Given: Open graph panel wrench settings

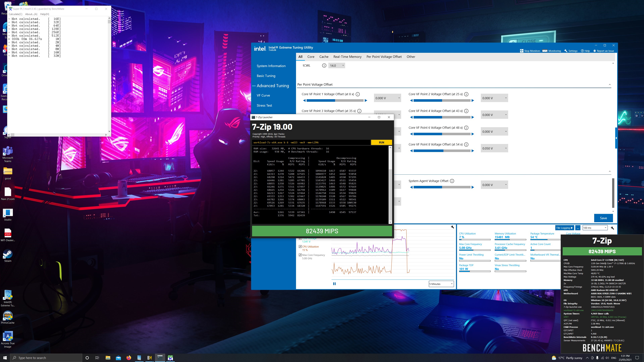Looking at the screenshot, I should (452, 227).
